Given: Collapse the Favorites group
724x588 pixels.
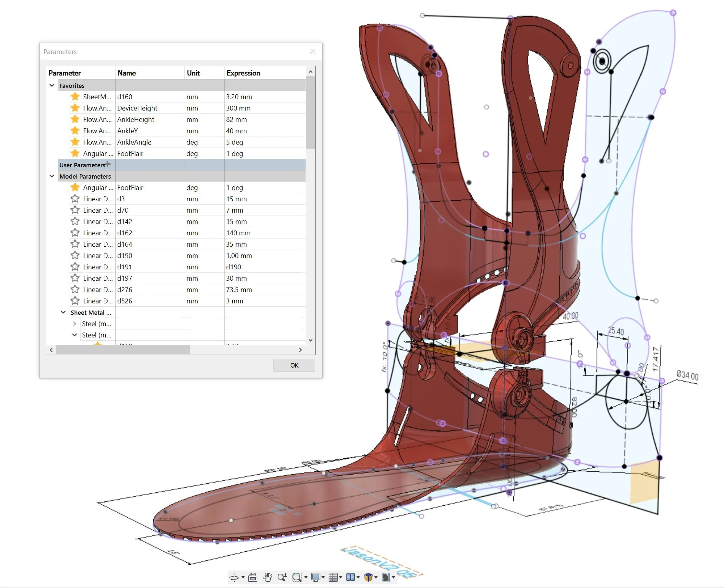Looking at the screenshot, I should [x=52, y=85].
